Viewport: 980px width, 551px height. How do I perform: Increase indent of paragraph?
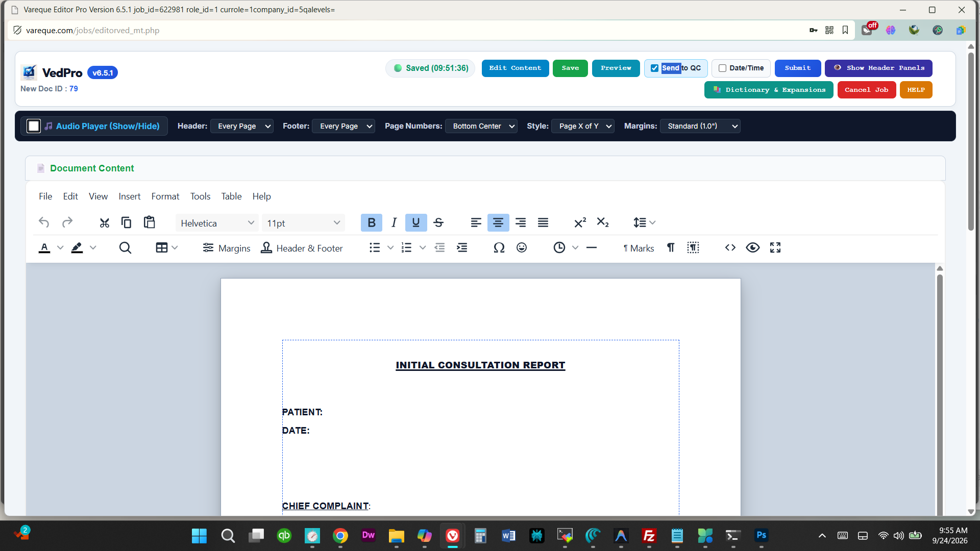(x=462, y=248)
